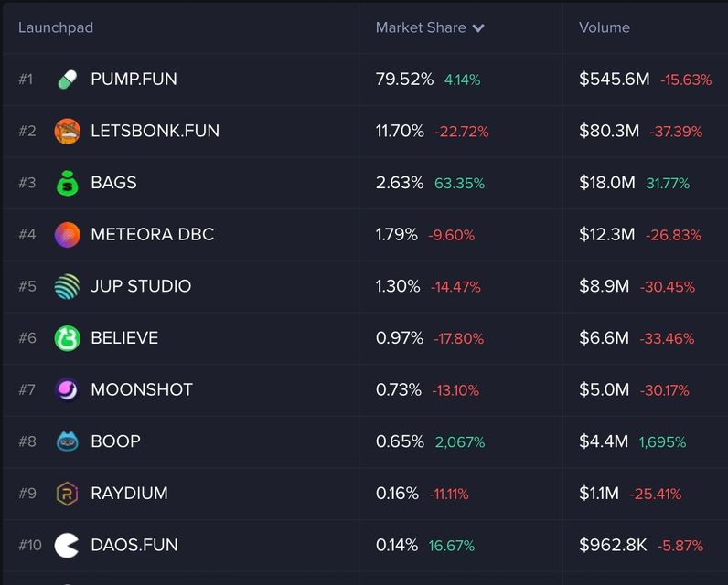
Task: Click the PUMP.FUN pill icon
Action: (67, 80)
